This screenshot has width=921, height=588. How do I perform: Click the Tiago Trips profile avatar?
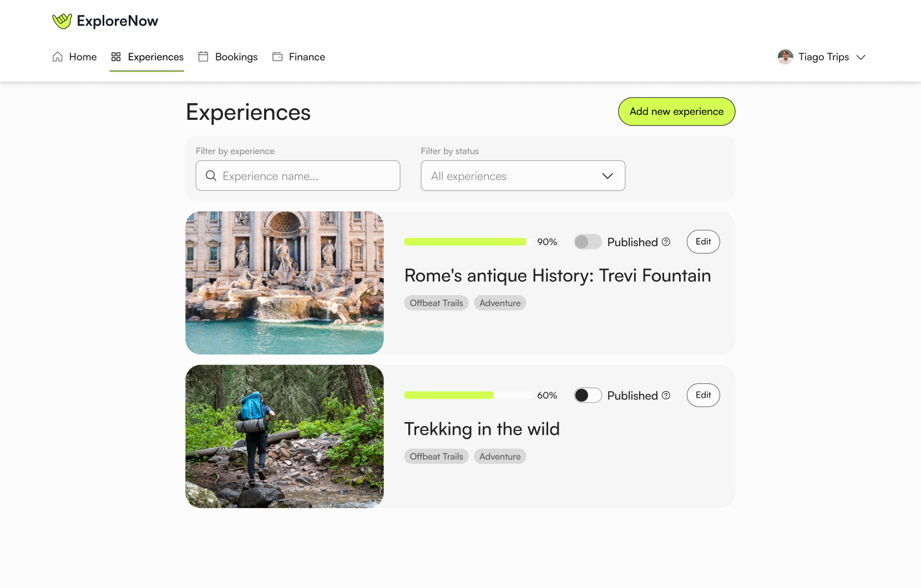(x=785, y=57)
